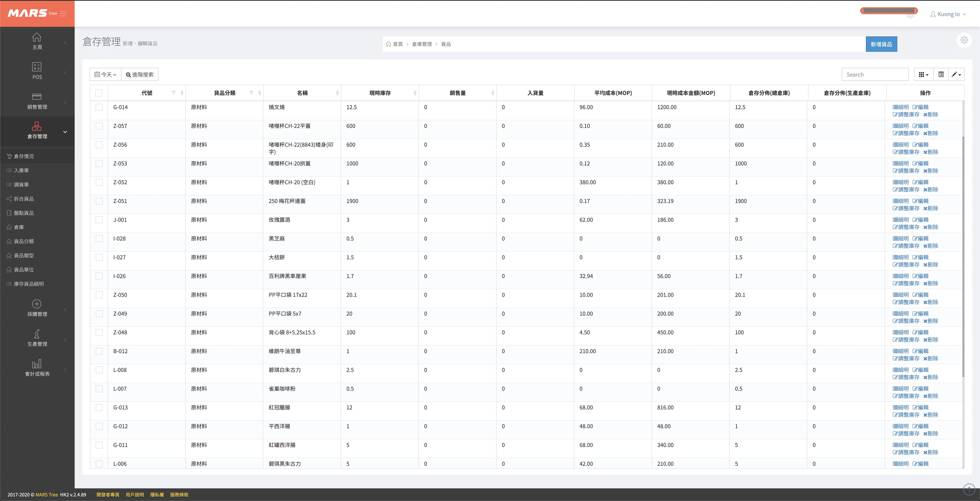Click the table export icon next to column picker
Screen dimensions: 980x501
(x=941, y=75)
